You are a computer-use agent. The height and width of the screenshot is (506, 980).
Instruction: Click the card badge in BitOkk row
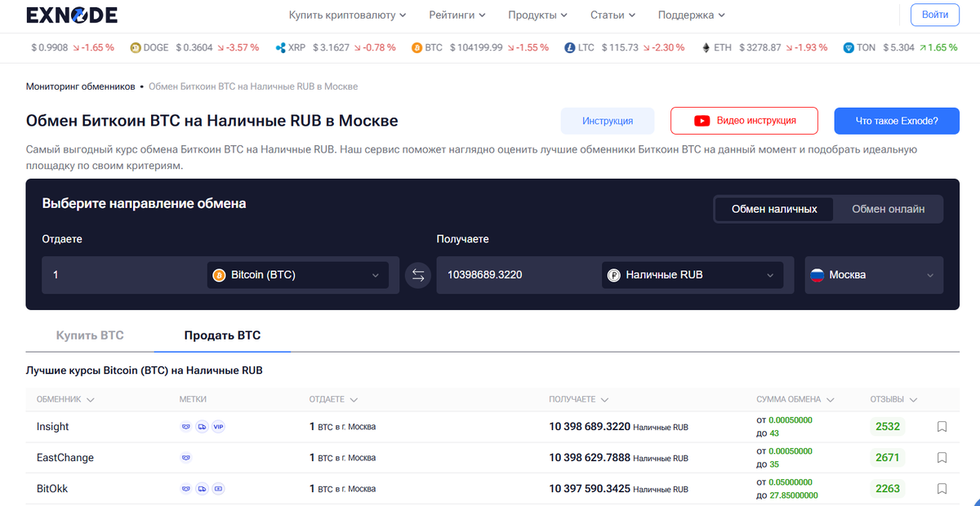click(x=218, y=489)
